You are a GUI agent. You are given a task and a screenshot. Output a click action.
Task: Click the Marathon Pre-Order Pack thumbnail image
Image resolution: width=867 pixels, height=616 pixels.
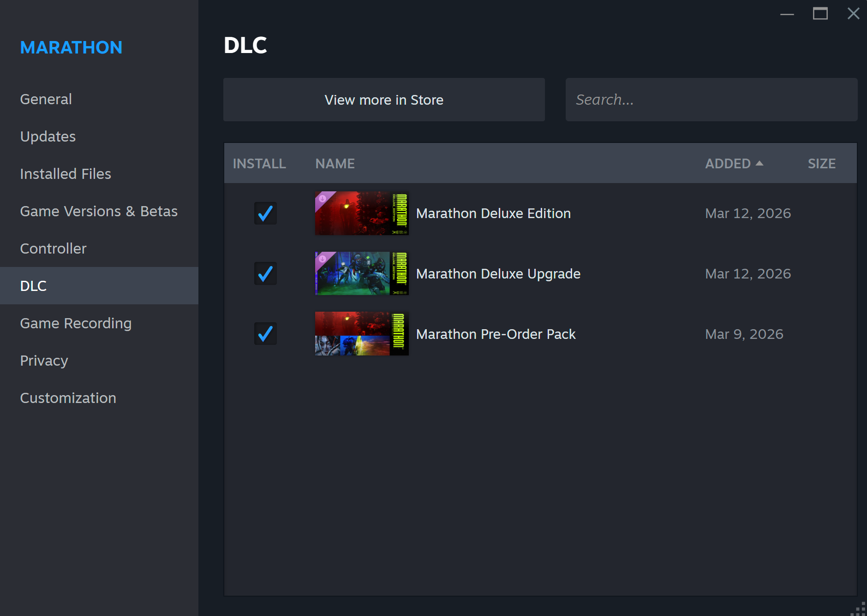[361, 334]
